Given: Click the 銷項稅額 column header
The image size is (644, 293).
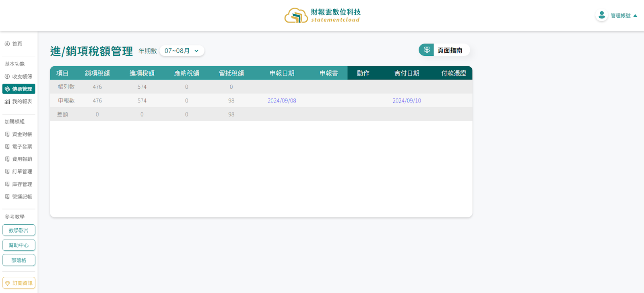Looking at the screenshot, I should pos(97,73).
